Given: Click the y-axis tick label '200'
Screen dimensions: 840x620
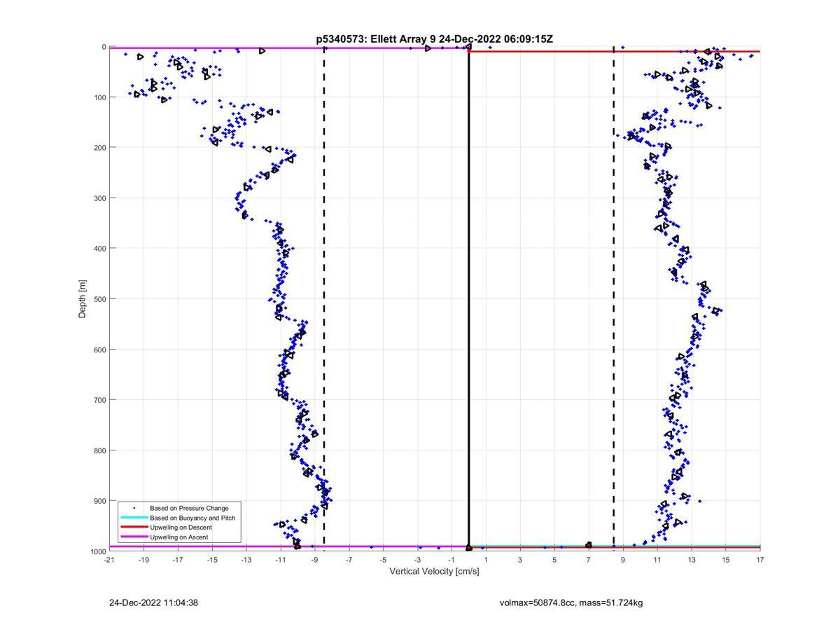Looking at the screenshot, I should [99, 148].
